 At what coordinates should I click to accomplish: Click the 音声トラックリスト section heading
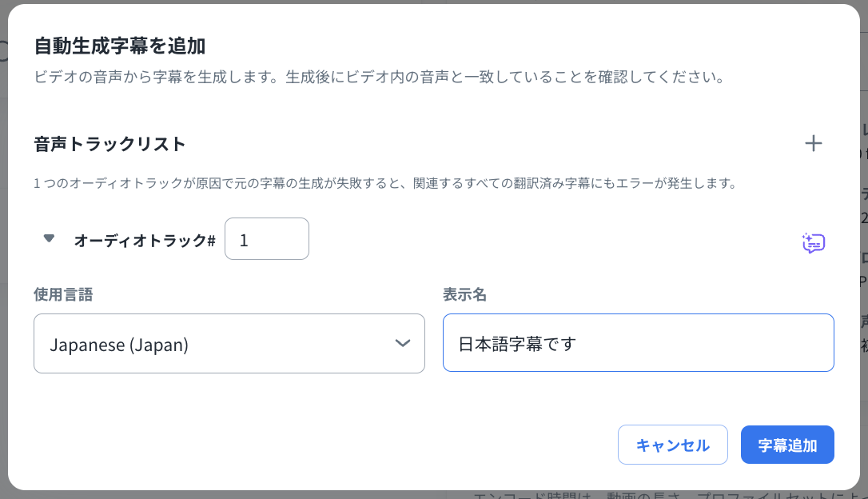[x=109, y=145]
